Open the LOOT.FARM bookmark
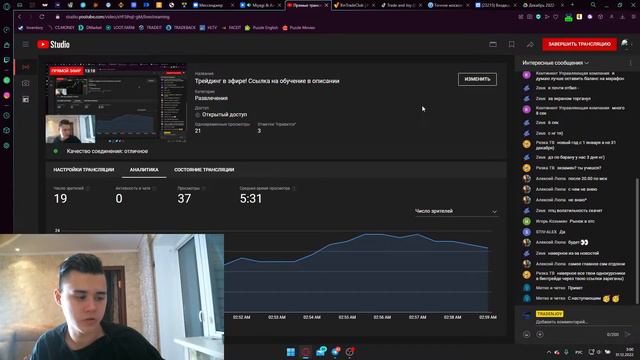Screen dimensions: 640x360 coord(120,28)
